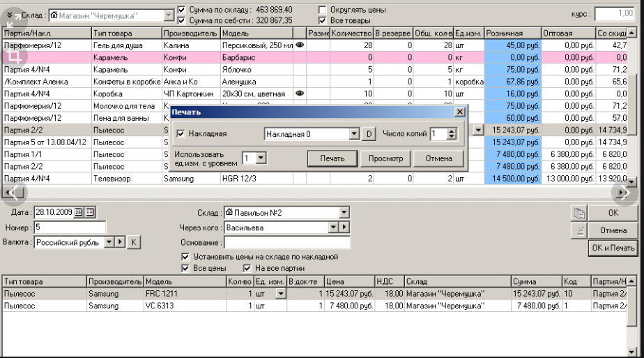Screen dimensions: 644x358
Task: Click the 'Молочко для тела' cell
Action: tap(127, 105)
